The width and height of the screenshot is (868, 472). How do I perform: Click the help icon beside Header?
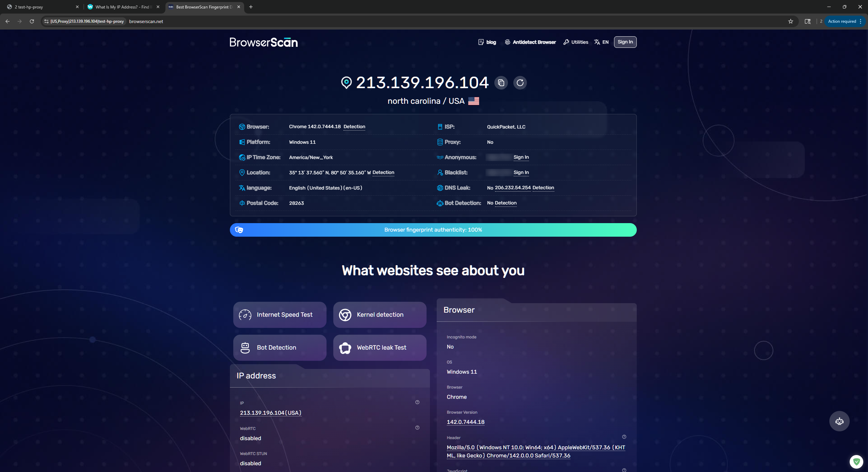[x=624, y=437]
